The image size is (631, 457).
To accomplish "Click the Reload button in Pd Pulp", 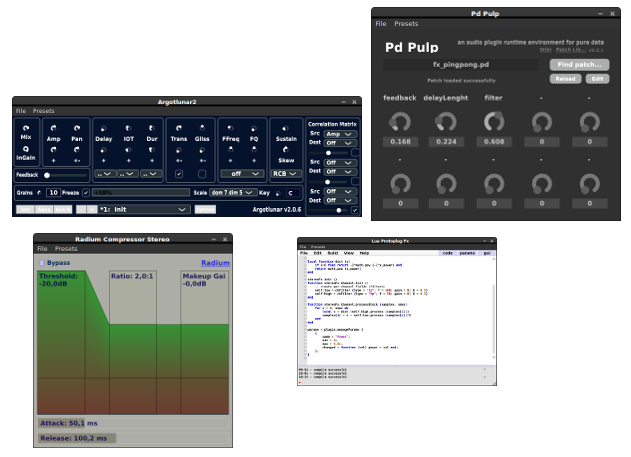I will 564,78.
